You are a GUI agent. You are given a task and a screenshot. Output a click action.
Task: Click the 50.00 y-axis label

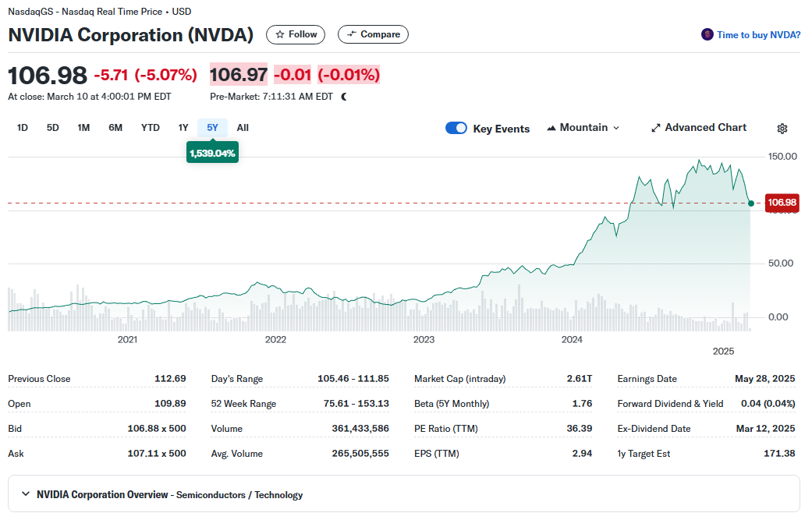pyautogui.click(x=781, y=264)
